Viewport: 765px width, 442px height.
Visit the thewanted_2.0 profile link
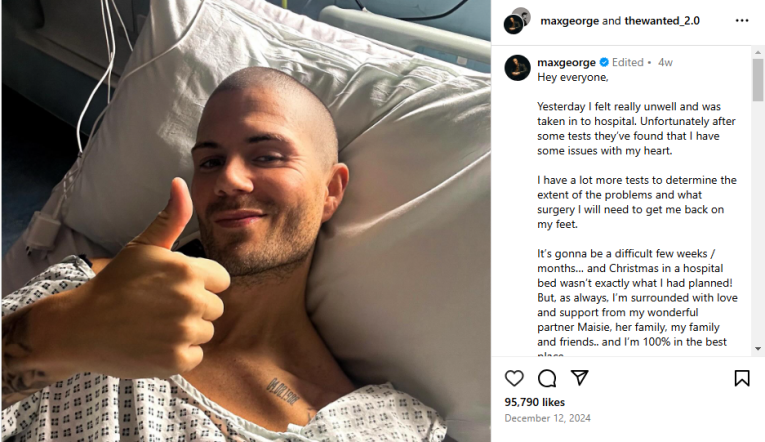pos(662,21)
